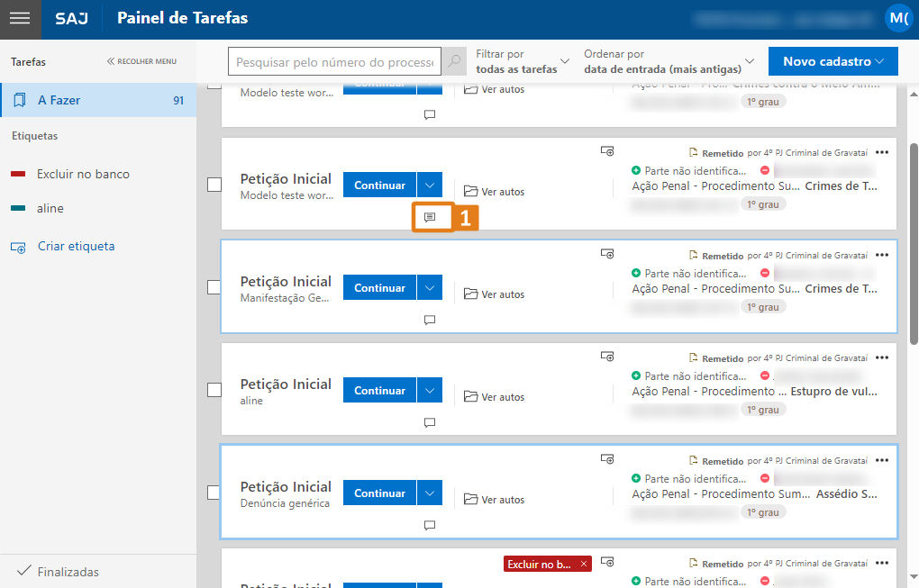Click the add-label icon on the aline task card

607,357
